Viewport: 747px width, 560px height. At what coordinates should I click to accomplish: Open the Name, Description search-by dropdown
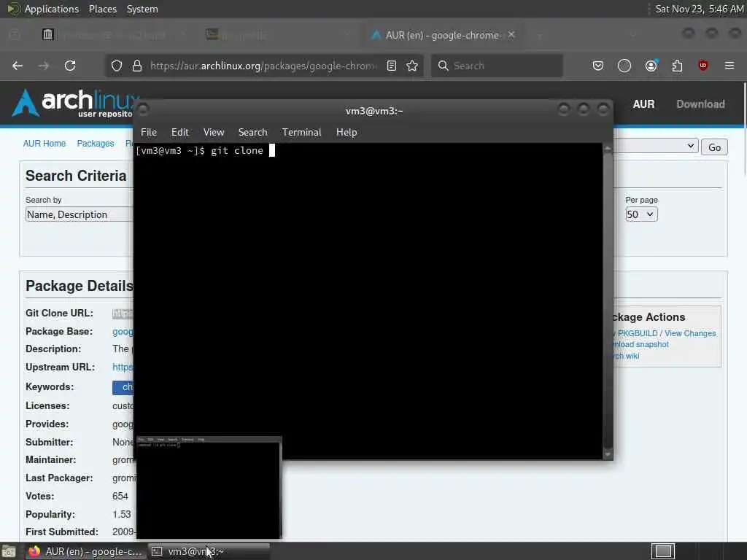(79, 214)
